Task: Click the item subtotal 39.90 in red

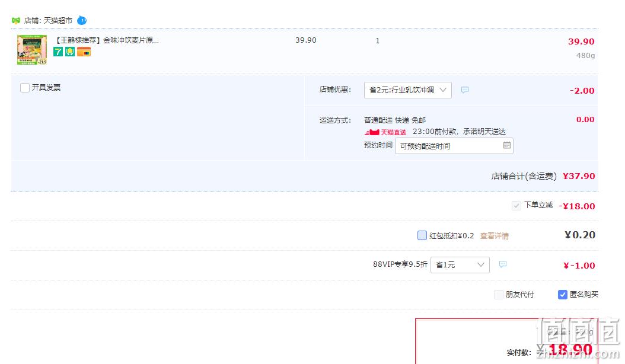Action: tap(581, 41)
